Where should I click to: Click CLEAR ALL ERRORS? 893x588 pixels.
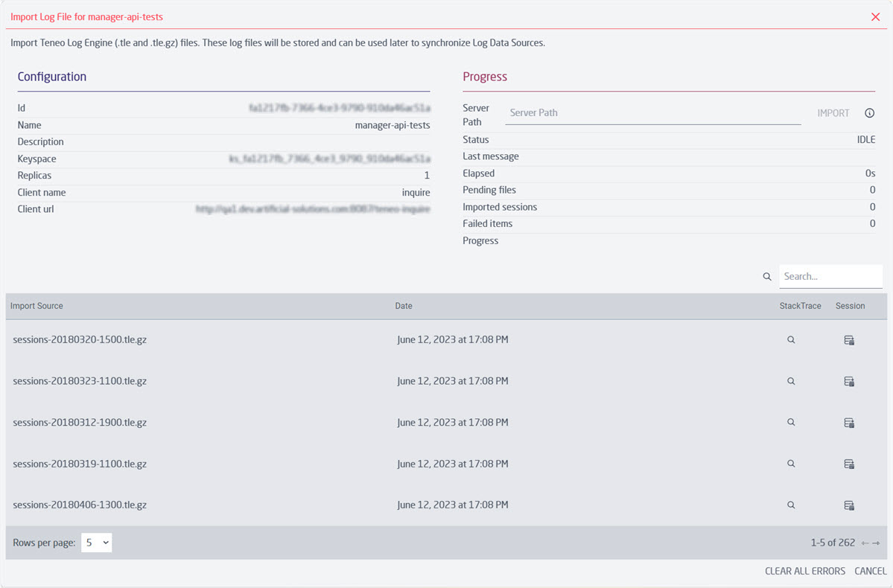click(x=805, y=570)
